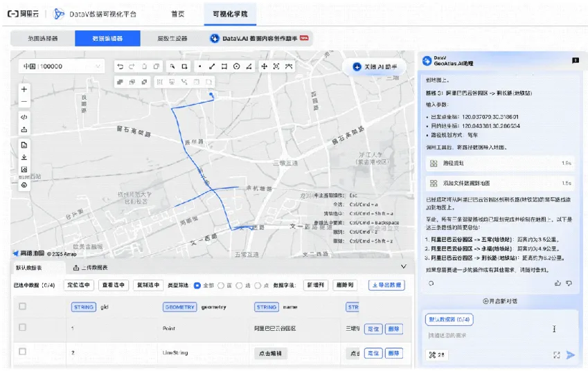
Task: Click the regenerate response icon
Action: point(431,283)
